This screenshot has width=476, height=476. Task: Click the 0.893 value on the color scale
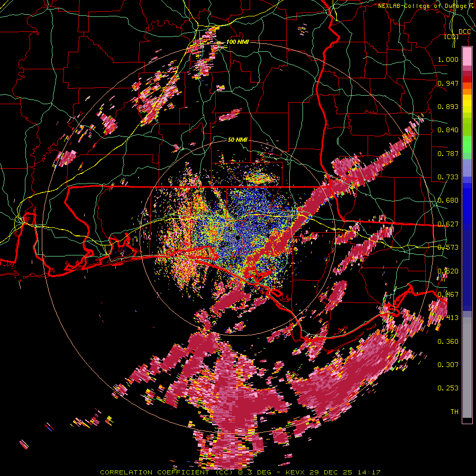(448, 106)
